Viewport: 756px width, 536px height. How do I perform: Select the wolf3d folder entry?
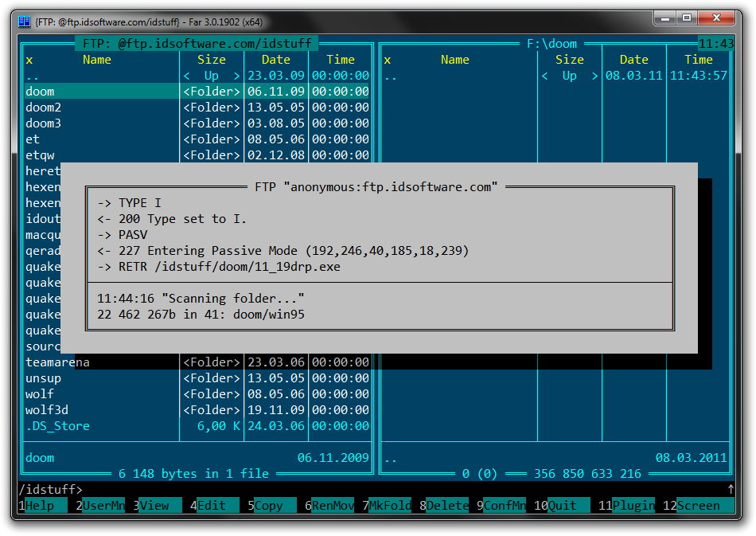(46, 410)
